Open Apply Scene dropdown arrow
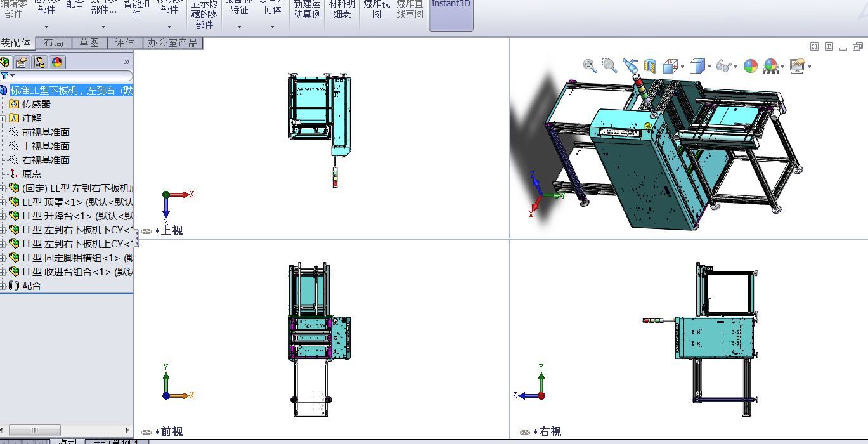Viewport: 868px width, 444px height. pyautogui.click(x=783, y=67)
